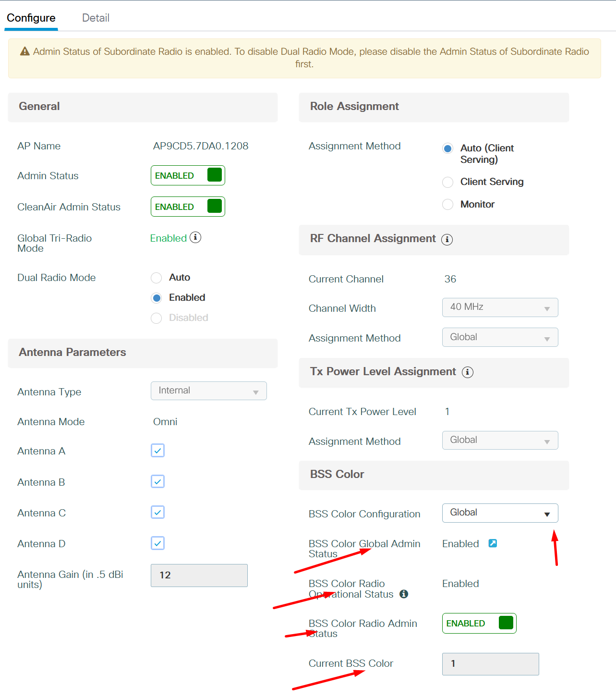Open info icon for BSS Color Radio Operational Status

404,594
